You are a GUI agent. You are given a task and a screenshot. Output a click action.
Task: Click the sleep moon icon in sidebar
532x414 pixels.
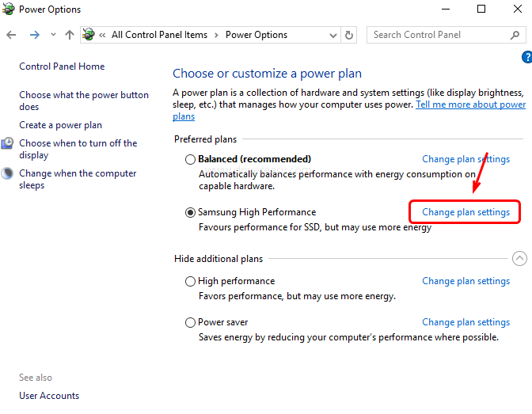[7, 173]
